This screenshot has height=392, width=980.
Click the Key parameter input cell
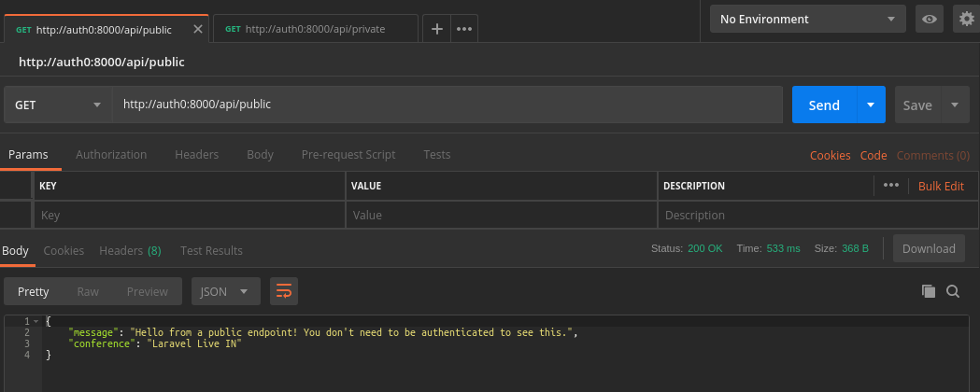(x=189, y=215)
